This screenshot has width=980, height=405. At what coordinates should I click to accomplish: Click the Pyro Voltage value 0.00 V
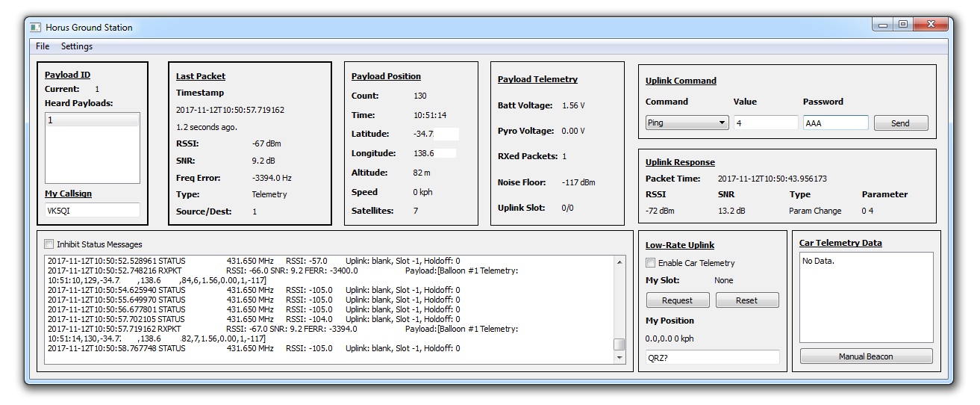pos(573,131)
